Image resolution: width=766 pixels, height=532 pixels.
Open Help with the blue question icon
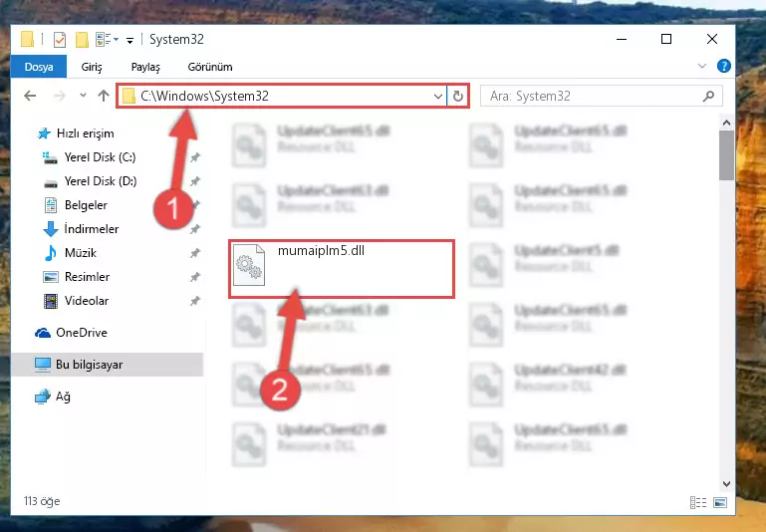tap(723, 66)
